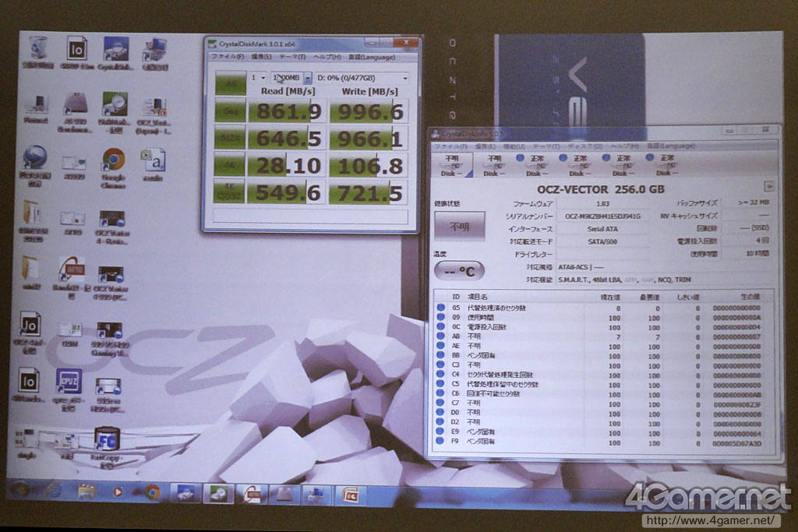The height and width of the screenshot is (532, 798).
Task: Launch Internet Explorer from the taskbar
Action: pos(52,491)
